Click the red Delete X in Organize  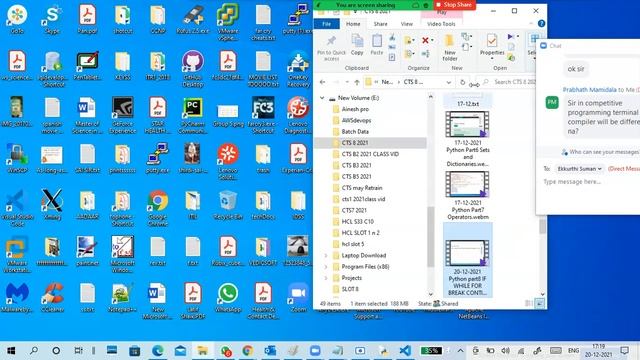click(x=425, y=40)
